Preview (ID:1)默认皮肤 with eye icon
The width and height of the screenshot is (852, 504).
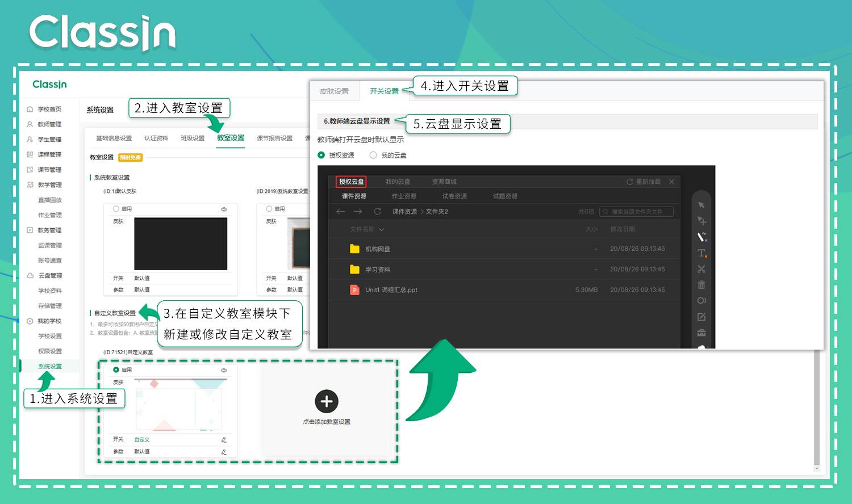pos(224,209)
